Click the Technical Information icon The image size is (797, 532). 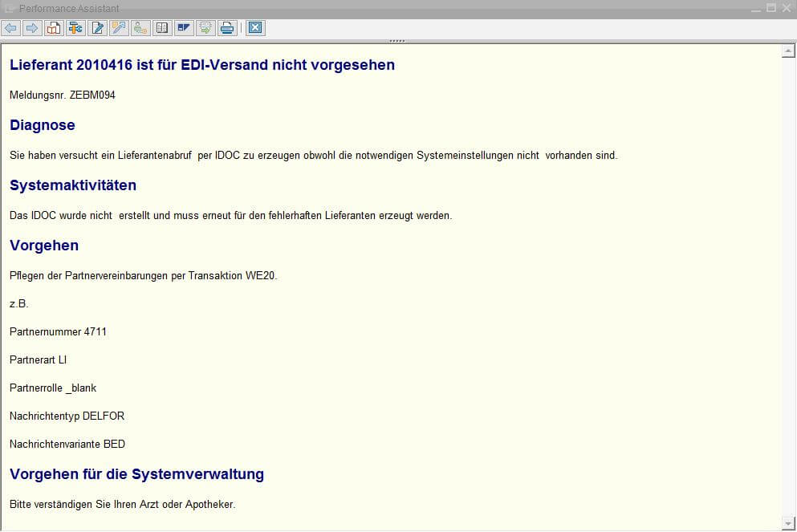75,28
